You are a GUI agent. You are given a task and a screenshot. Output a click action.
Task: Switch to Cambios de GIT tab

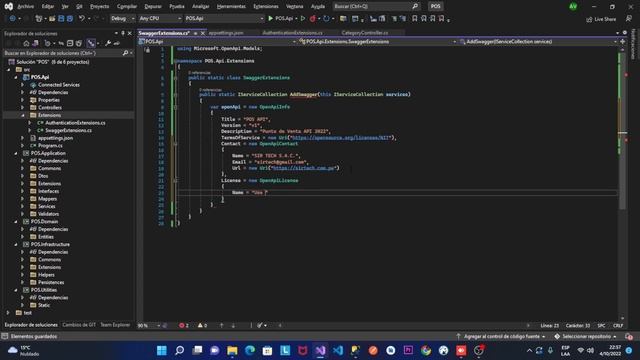coord(79,325)
